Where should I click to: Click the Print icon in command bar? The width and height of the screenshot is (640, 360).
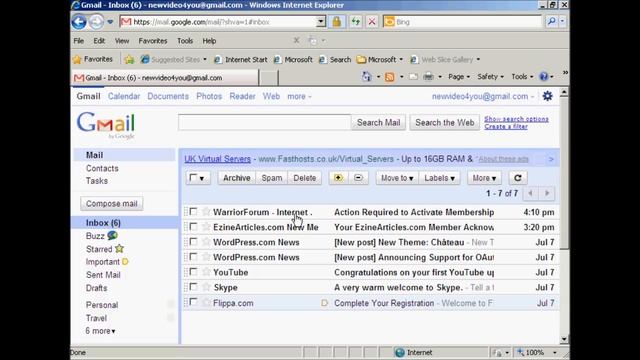click(428, 77)
